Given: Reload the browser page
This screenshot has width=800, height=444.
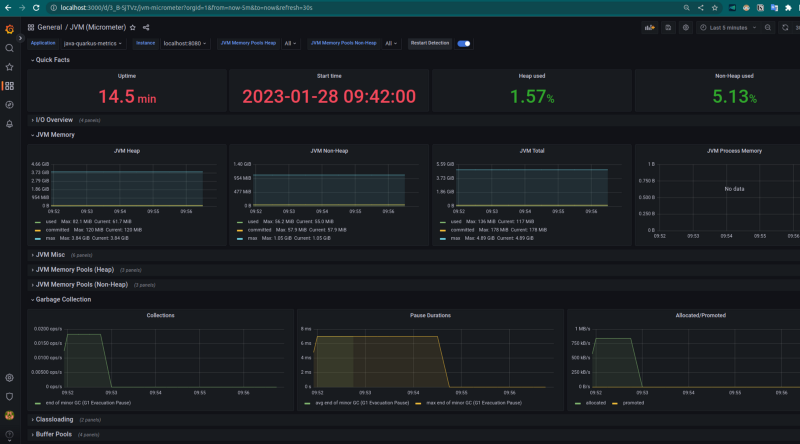Looking at the screenshot, I should point(36,8).
